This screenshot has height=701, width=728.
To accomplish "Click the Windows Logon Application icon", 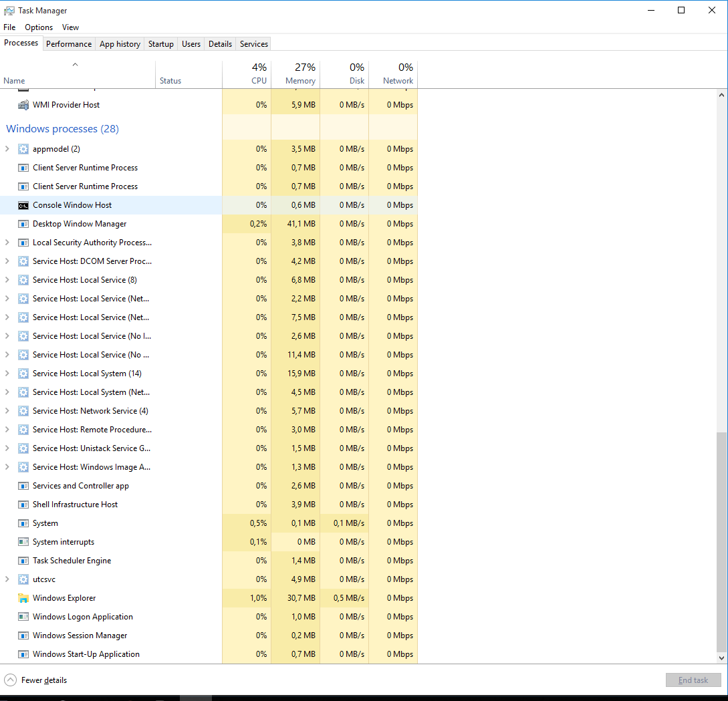I will tap(23, 617).
